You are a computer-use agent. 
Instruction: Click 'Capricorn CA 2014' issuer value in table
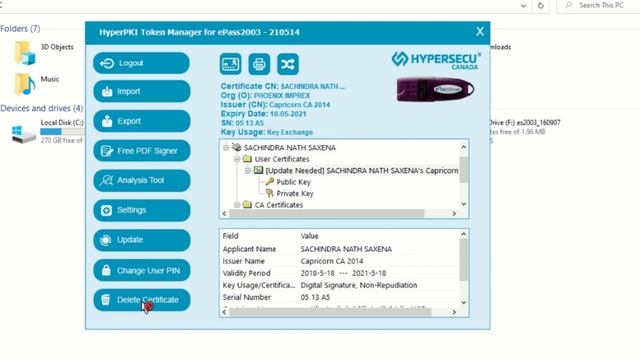[332, 261]
